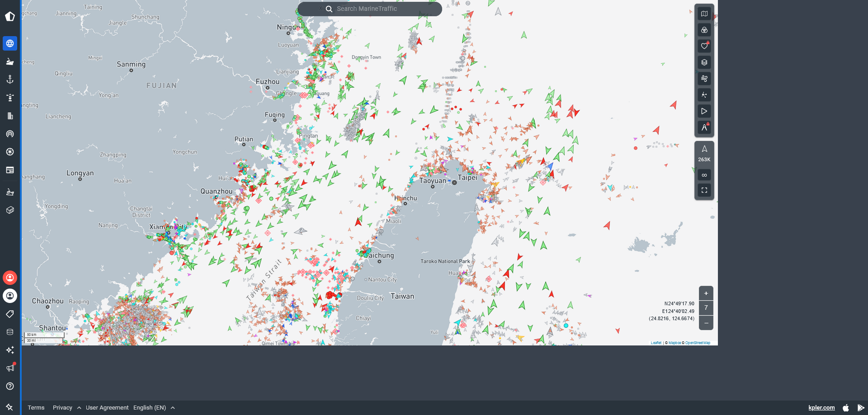The height and width of the screenshot is (415, 868).
Task: Click the playback play button on map toolbar
Action: tap(704, 111)
